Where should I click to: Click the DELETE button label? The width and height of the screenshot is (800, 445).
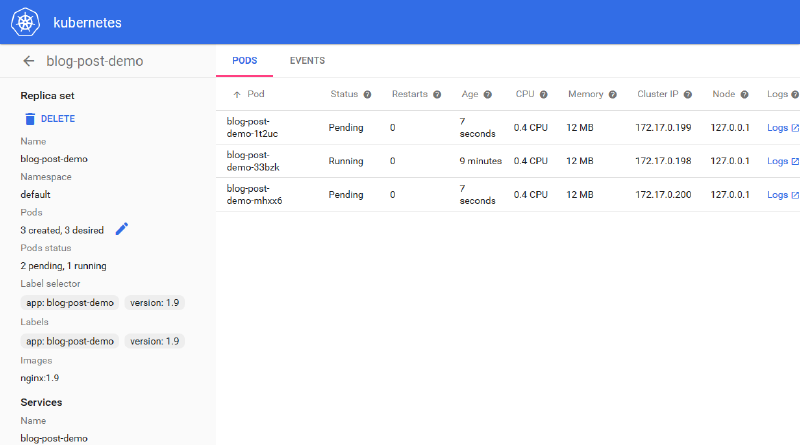coord(58,119)
